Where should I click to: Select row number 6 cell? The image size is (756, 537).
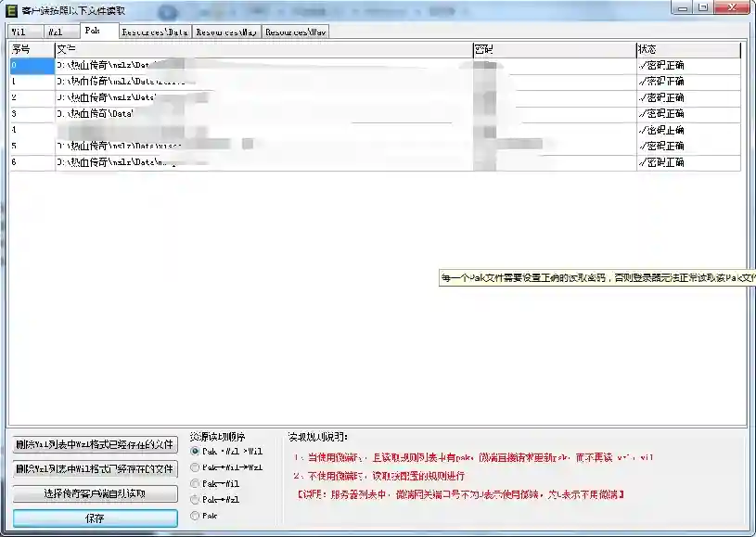click(x=32, y=162)
